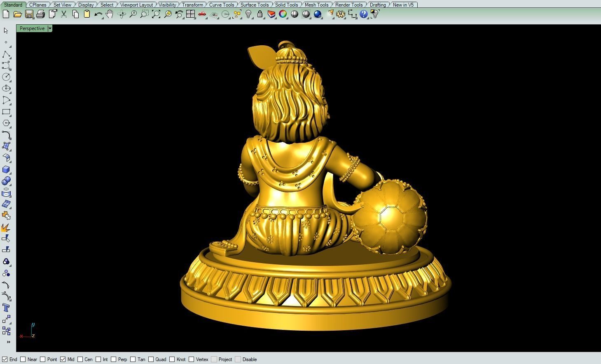The height and width of the screenshot is (364, 601).
Task: Open the New in V5 tab
Action: [403, 5]
